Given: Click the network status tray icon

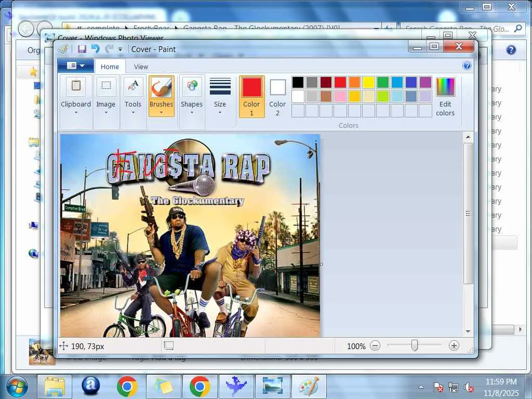Looking at the screenshot, I should click(453, 387).
